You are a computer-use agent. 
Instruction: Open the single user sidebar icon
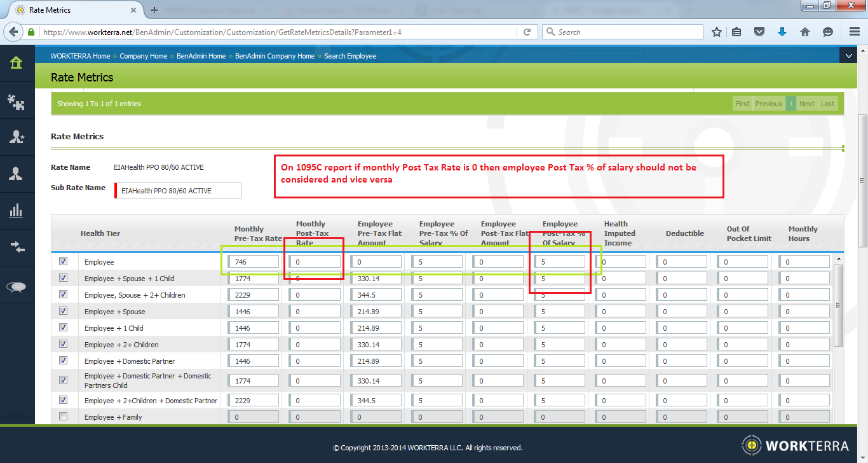(16, 174)
